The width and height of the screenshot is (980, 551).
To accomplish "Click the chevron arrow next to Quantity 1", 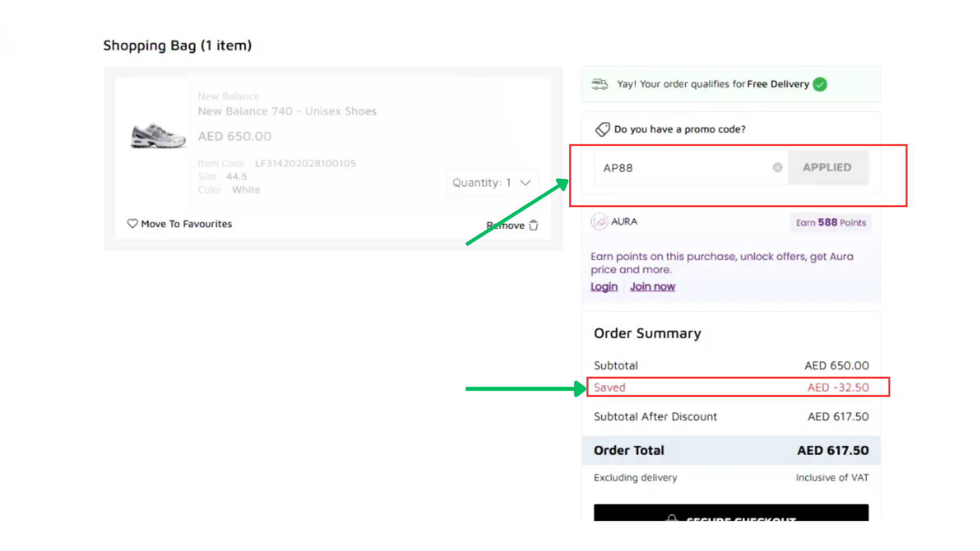I will tap(526, 183).
